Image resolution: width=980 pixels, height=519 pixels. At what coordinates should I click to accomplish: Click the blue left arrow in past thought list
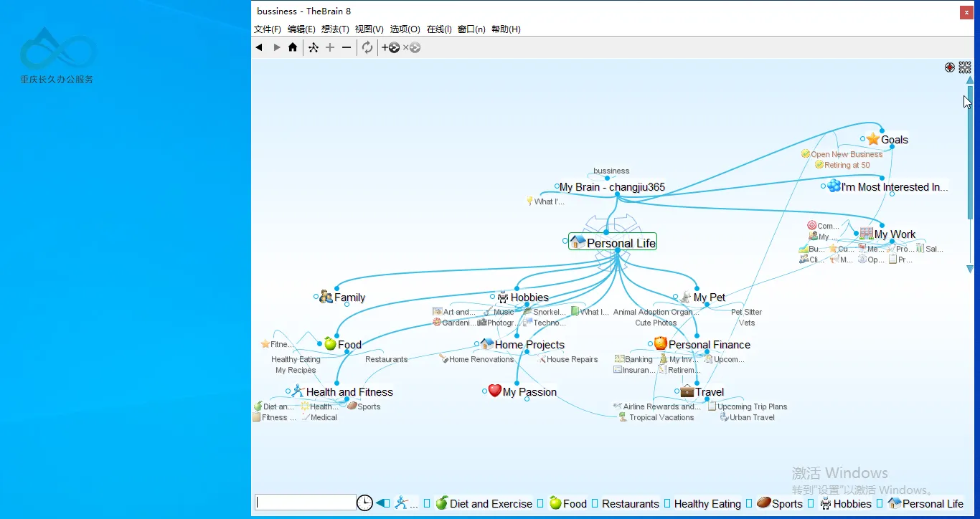[x=383, y=503]
